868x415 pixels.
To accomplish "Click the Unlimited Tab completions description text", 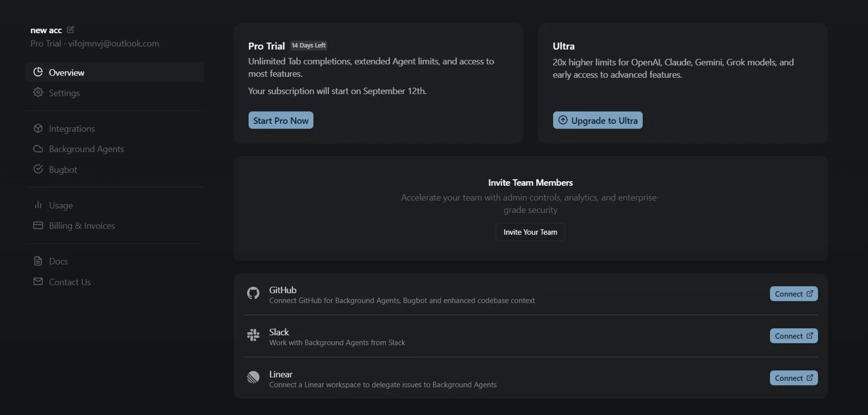I will (x=371, y=67).
